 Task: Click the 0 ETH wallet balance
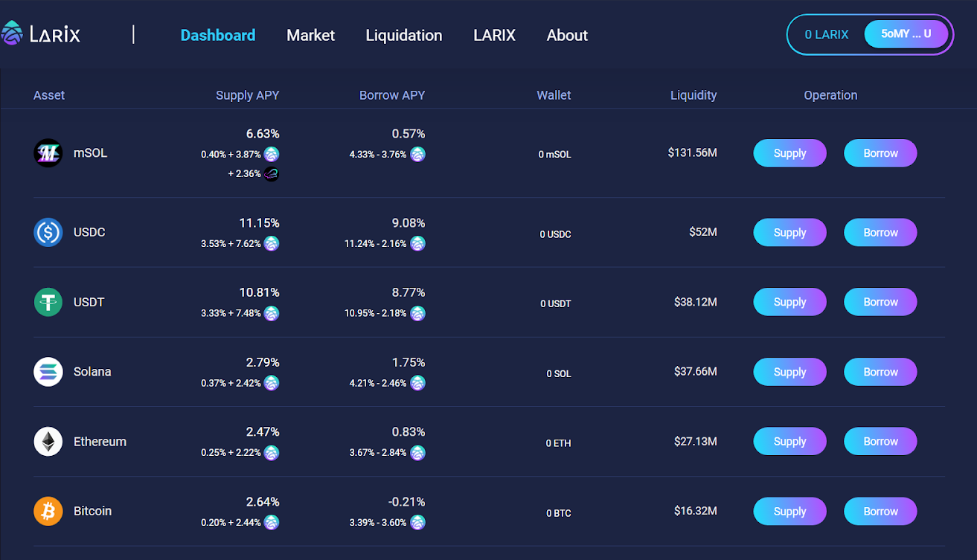pyautogui.click(x=559, y=443)
